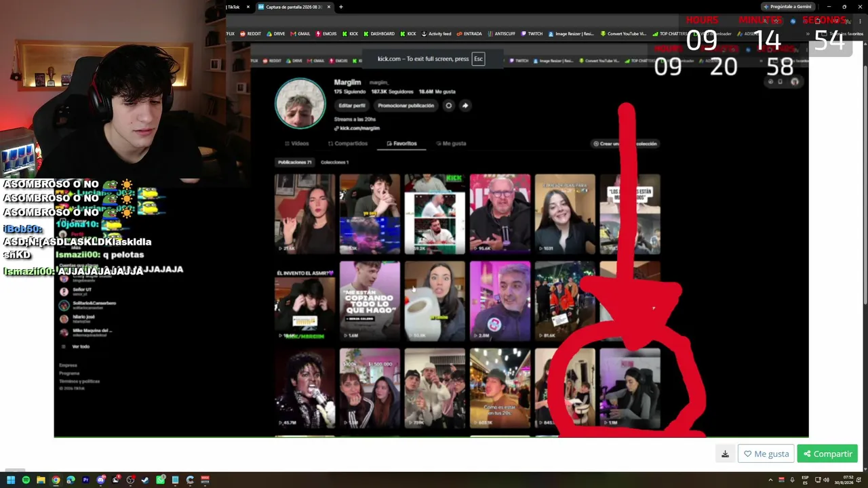The image size is (868, 488).
Task: Open the 'Me están copiando todo' video thumbnail
Action: pyautogui.click(x=370, y=301)
